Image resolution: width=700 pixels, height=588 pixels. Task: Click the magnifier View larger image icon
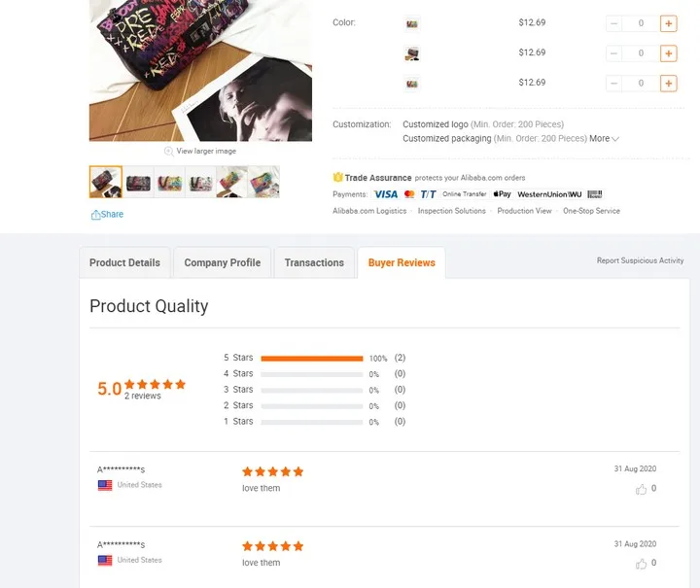(x=169, y=152)
